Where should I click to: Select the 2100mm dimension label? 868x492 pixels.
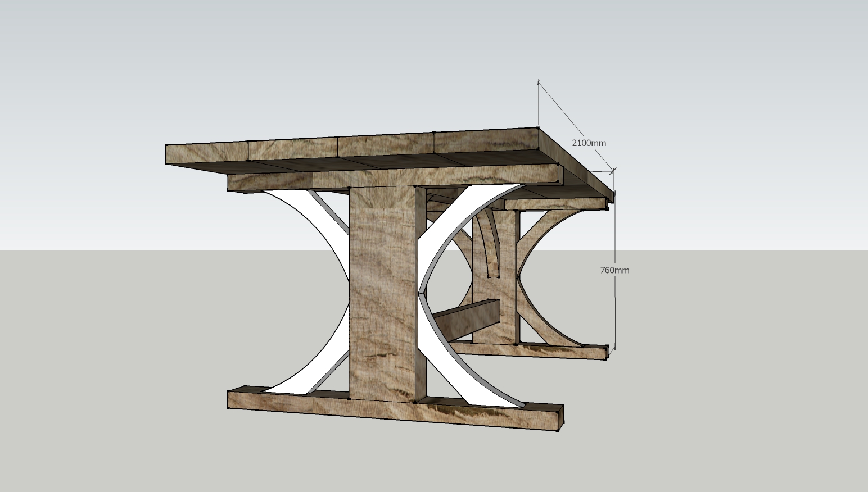(x=589, y=143)
